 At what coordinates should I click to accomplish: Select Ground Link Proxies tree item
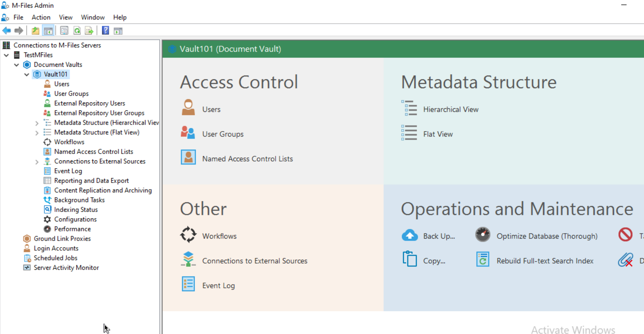[62, 239]
